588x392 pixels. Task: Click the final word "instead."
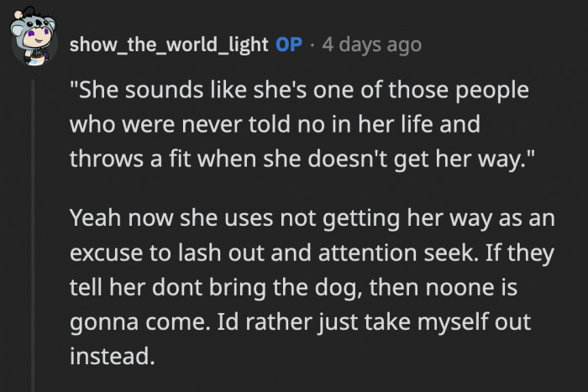(x=112, y=353)
